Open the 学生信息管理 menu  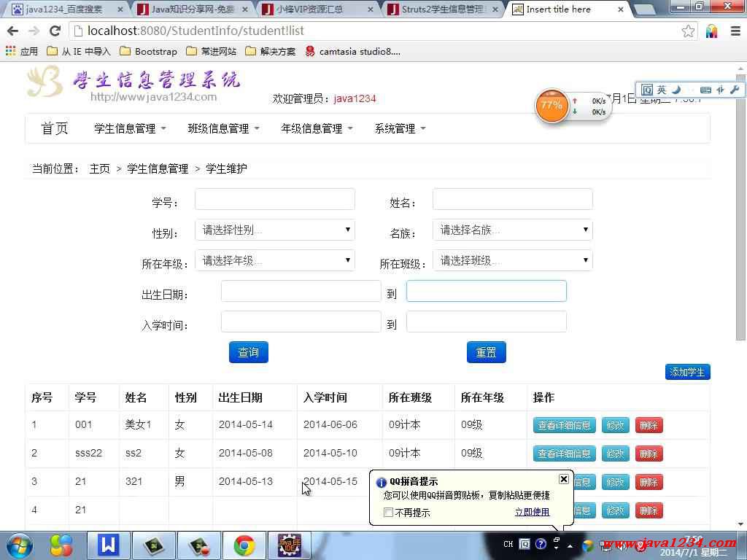click(x=130, y=128)
